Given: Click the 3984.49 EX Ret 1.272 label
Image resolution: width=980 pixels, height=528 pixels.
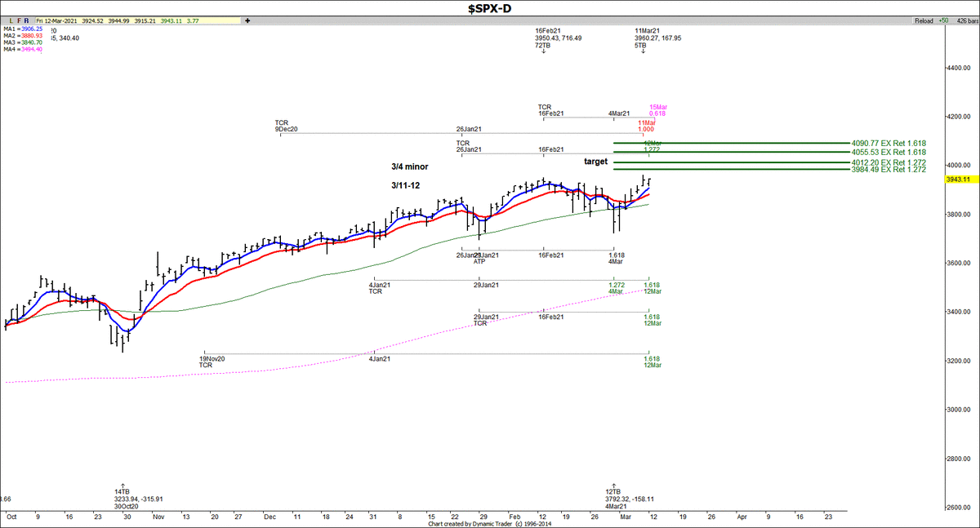Looking at the screenshot, I should pos(888,170).
